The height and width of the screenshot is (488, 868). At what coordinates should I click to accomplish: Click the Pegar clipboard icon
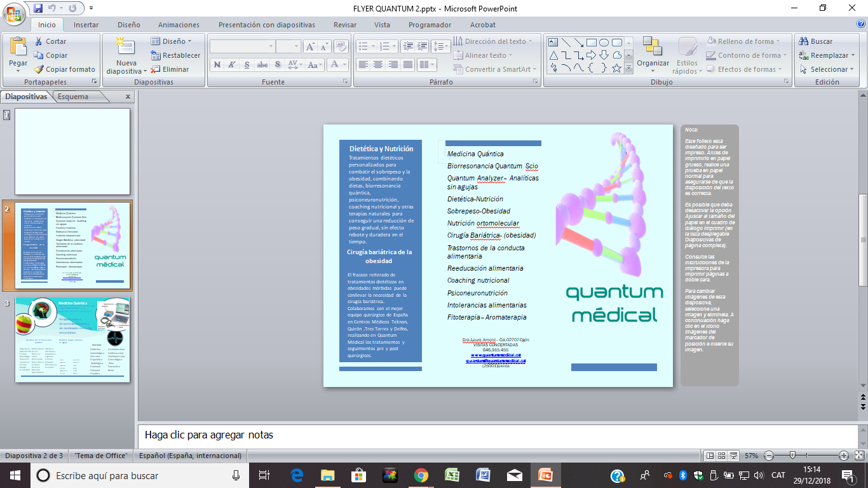(x=18, y=47)
